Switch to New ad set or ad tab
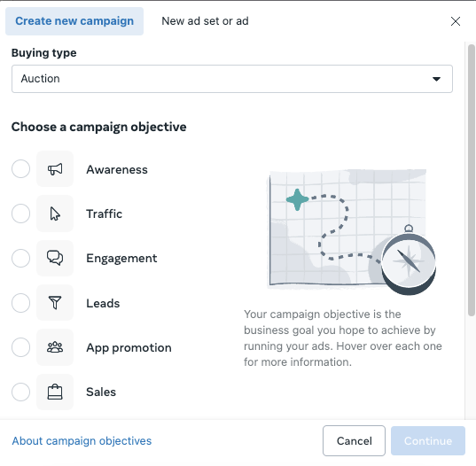Screen dimensions: 476x466 [x=205, y=21]
